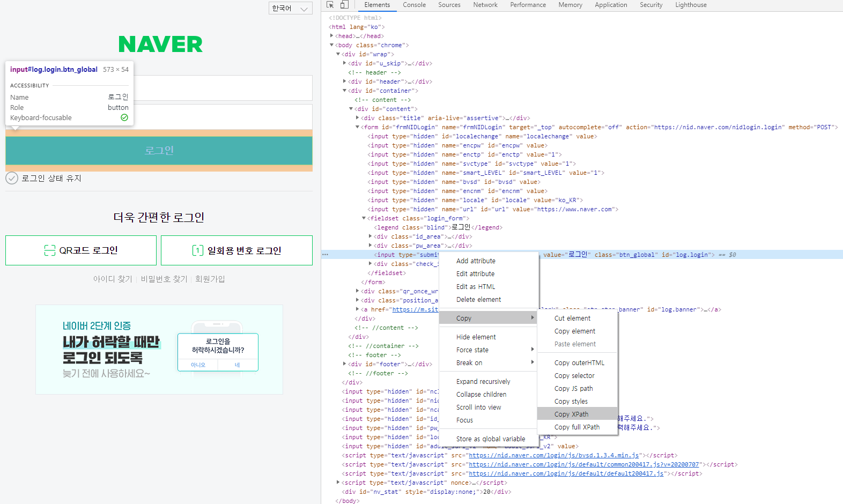
Task: Choose Copy selector
Action: [x=578, y=376]
